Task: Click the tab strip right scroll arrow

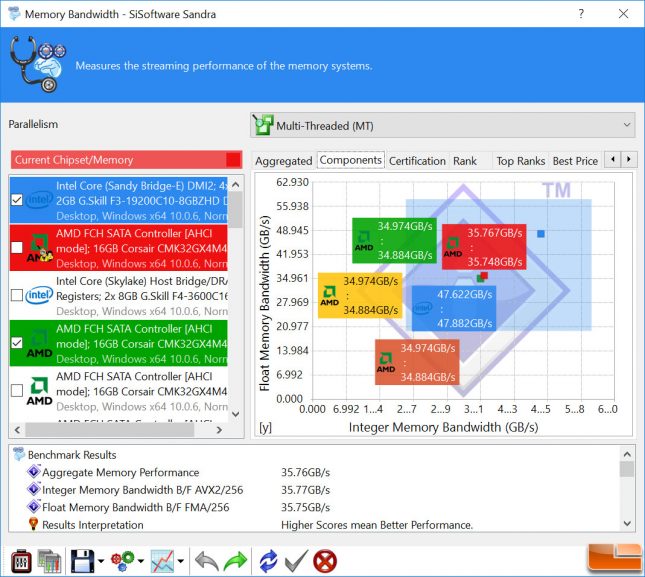Action: pos(629,159)
